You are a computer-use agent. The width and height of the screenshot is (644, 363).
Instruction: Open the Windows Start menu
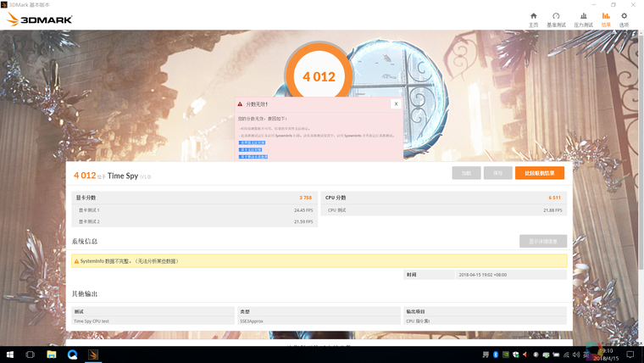point(10,355)
